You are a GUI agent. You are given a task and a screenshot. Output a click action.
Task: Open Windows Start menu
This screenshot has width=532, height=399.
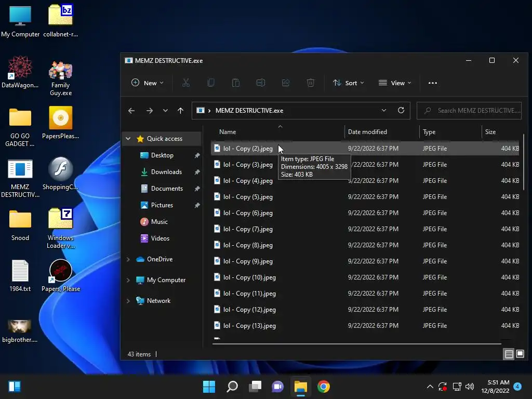tap(209, 387)
